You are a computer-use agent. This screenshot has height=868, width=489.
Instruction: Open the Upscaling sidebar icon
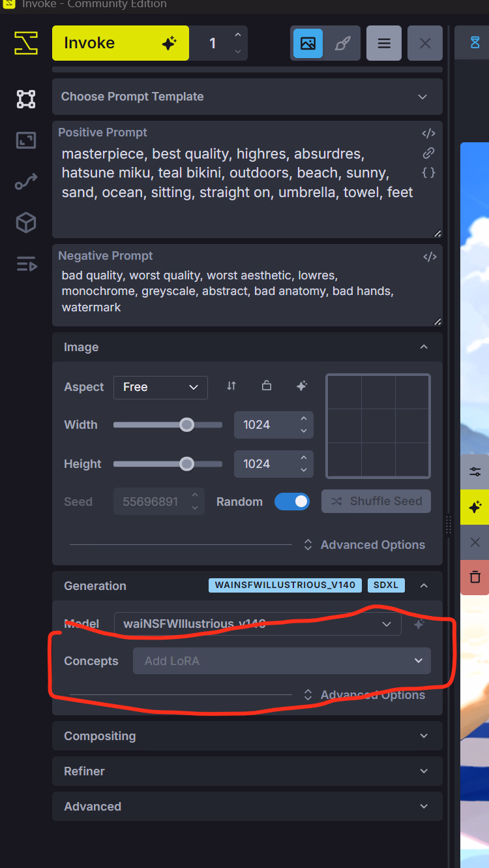point(26,140)
